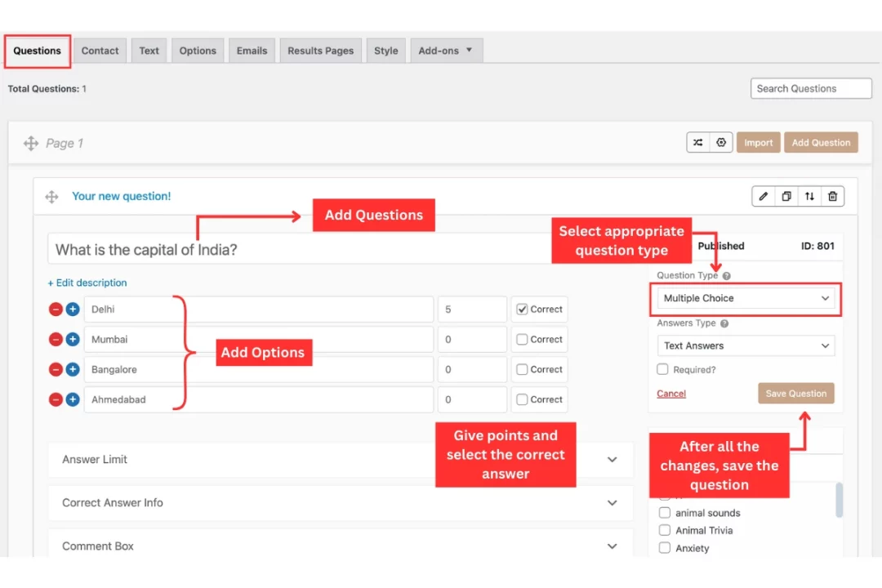Uncheck Correct checkbox for Delhi
882x588 pixels.
click(x=523, y=310)
